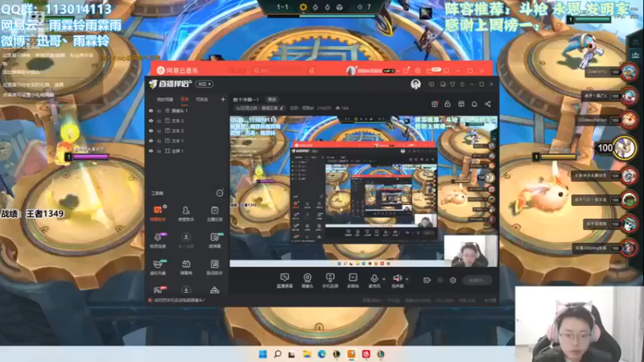Mute the 麦克风 microphone icon
Viewport: 644px width, 362px height.
(x=374, y=278)
